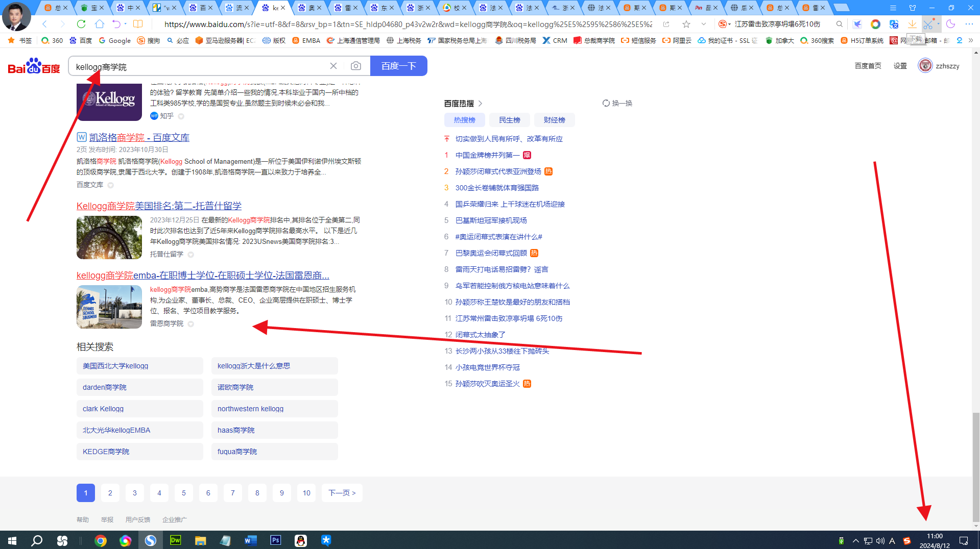Launch Photoshop from the taskbar
This screenshot has width=980, height=549.
pyautogui.click(x=275, y=540)
